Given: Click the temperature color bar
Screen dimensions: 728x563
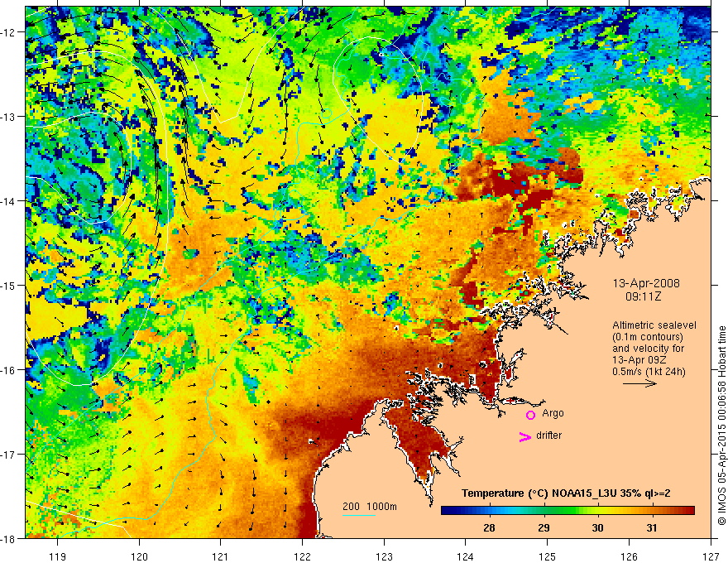Looking at the screenshot, I should coord(568,511).
